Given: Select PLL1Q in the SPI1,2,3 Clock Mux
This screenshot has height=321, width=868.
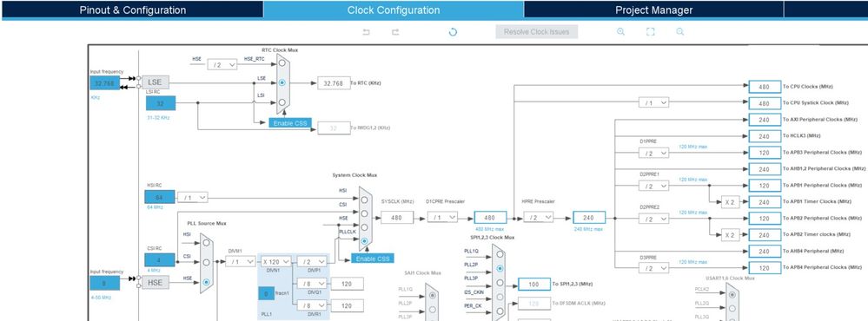Looking at the screenshot, I should tap(500, 254).
